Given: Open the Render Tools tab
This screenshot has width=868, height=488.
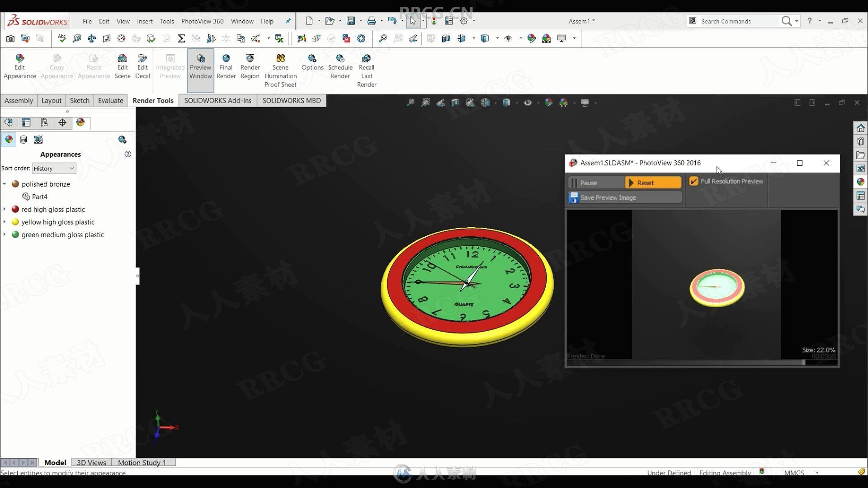Looking at the screenshot, I should coord(154,100).
